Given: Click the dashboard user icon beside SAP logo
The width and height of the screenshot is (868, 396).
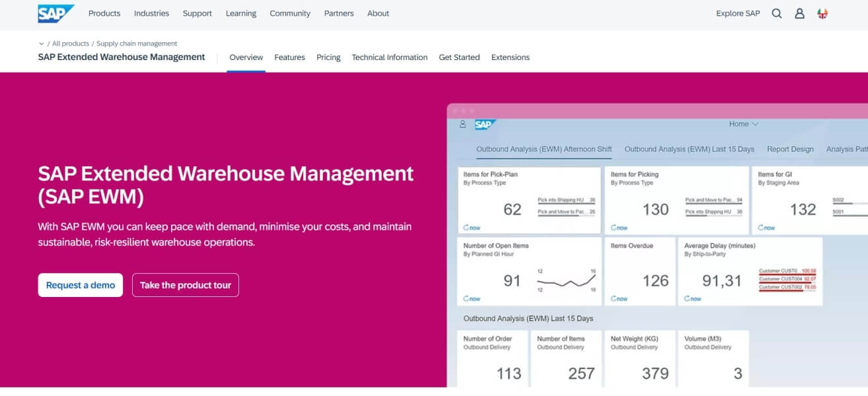Looking at the screenshot, I should tap(462, 124).
